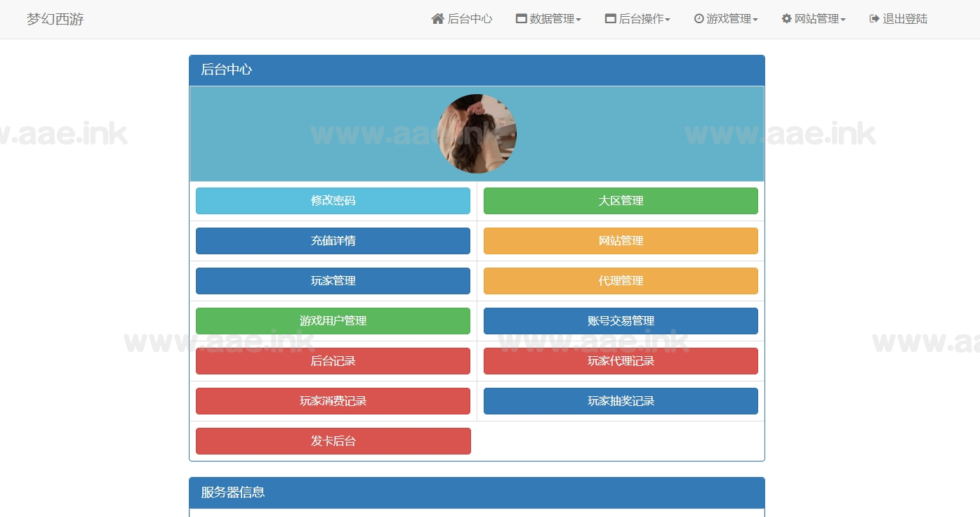Image resolution: width=980 pixels, height=517 pixels.
Task: Log out via 退出登陆
Action: 899,19
